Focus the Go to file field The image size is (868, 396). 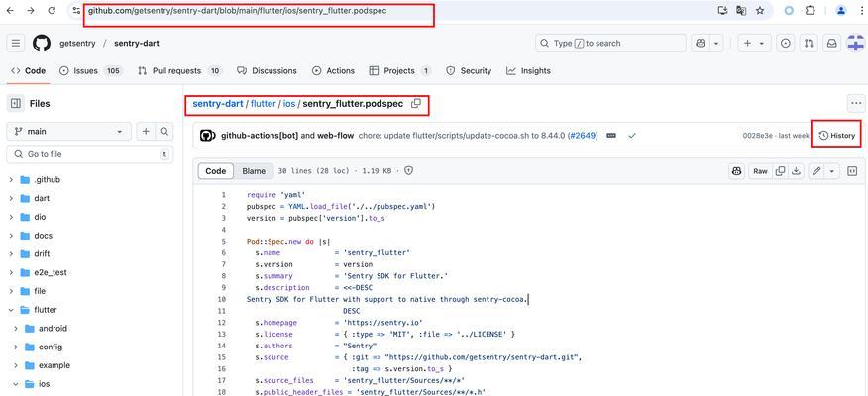coord(90,154)
